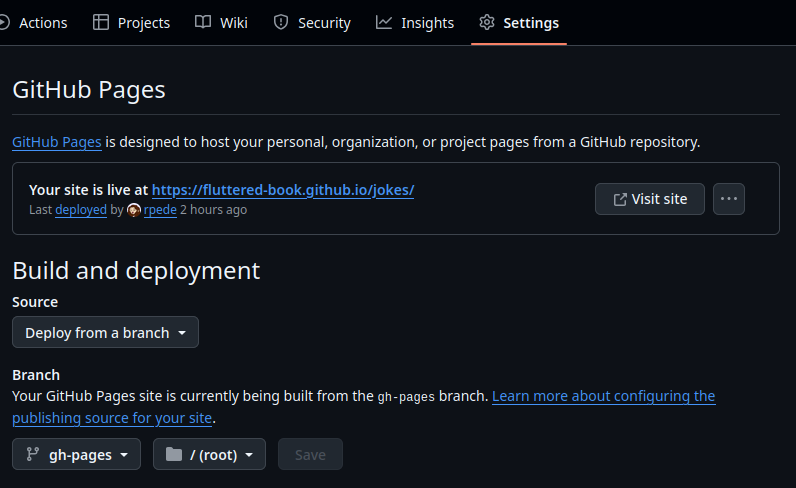Click the rpede avatar image
The height and width of the screenshot is (488, 796).
(x=134, y=210)
